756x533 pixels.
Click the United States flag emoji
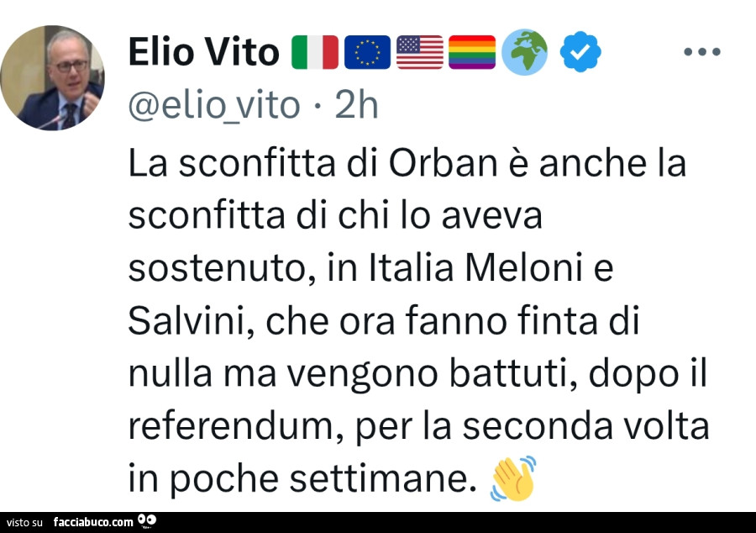pyautogui.click(x=419, y=52)
